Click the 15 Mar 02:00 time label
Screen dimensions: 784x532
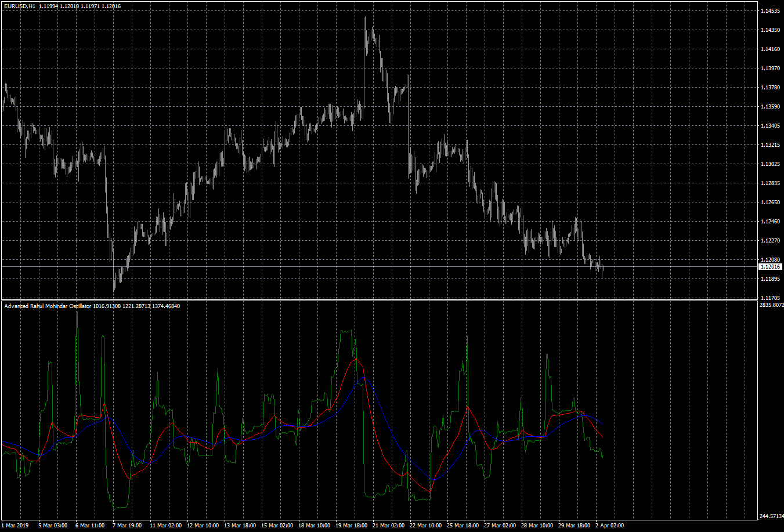click(277, 526)
